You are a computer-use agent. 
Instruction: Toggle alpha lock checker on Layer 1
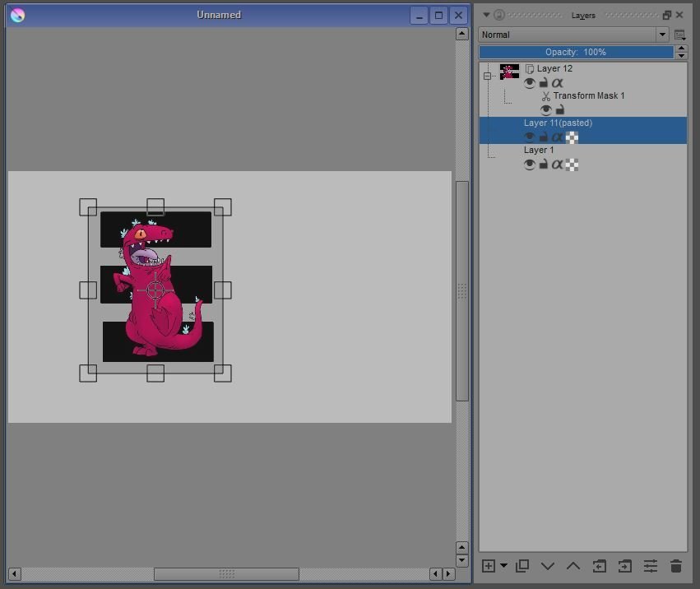[x=572, y=165]
